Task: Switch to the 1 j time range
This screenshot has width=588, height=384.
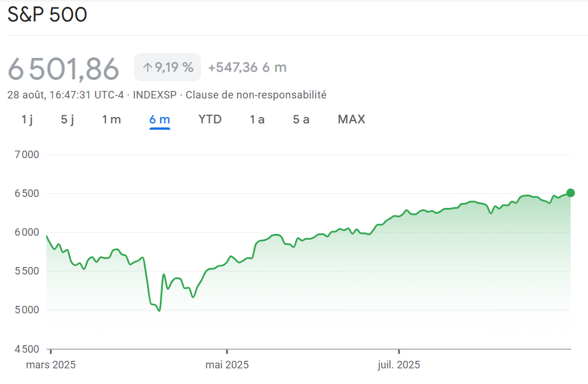Action: [x=27, y=119]
